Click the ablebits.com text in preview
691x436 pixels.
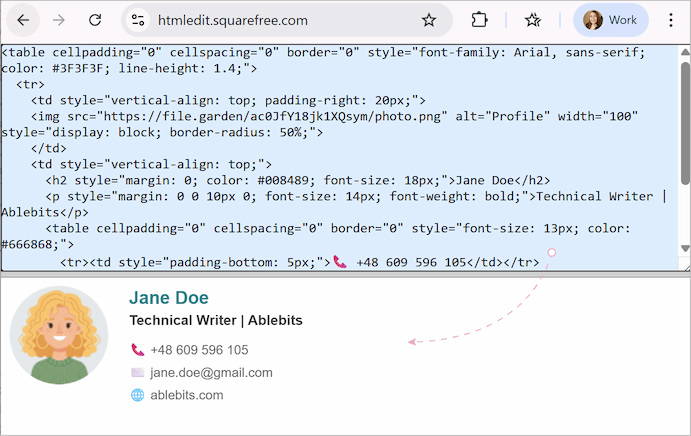[187, 395]
